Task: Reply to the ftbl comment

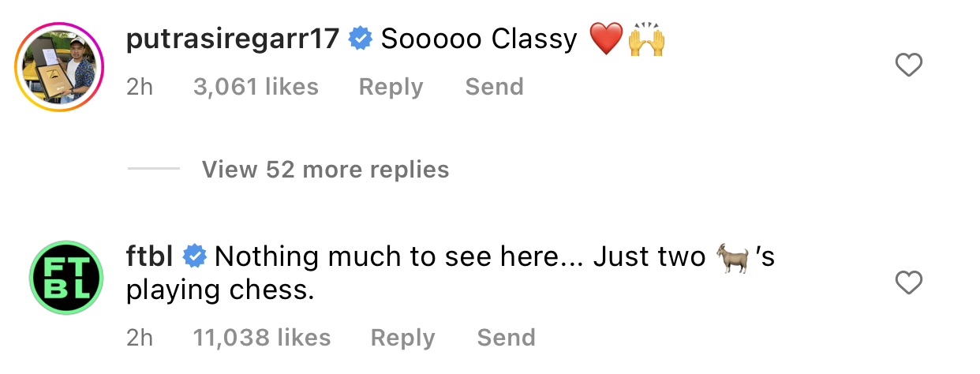Action: coord(403,338)
